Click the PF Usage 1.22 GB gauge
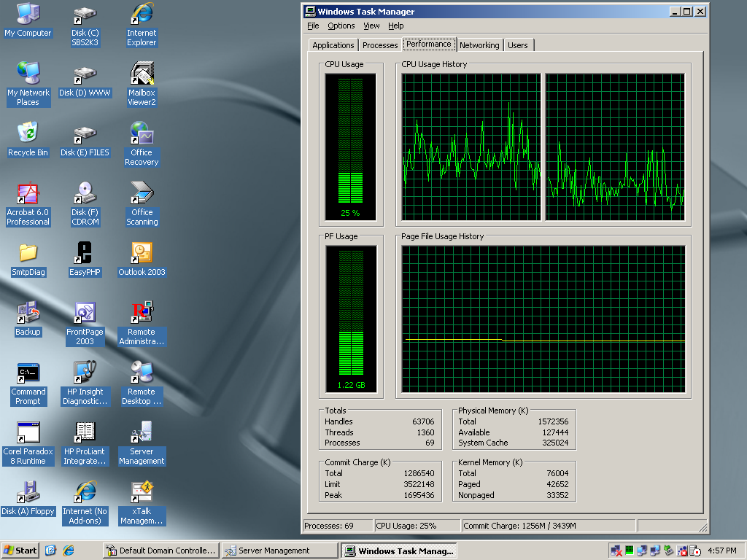 [x=351, y=319]
